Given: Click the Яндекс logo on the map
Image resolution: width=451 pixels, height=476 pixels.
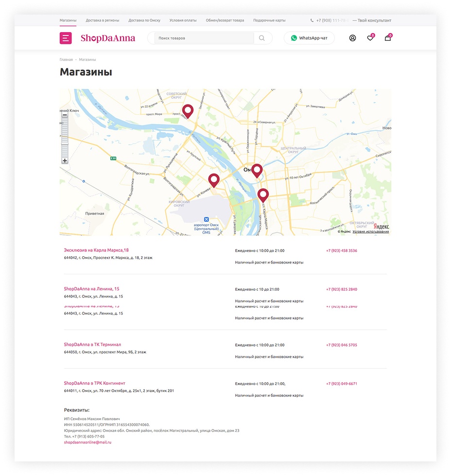Looking at the screenshot, I should pos(381,227).
